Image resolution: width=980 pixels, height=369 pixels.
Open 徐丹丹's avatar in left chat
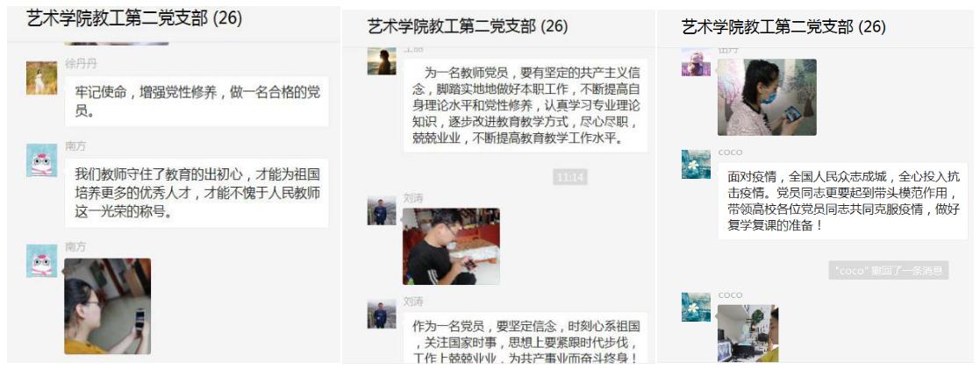pyautogui.click(x=42, y=78)
